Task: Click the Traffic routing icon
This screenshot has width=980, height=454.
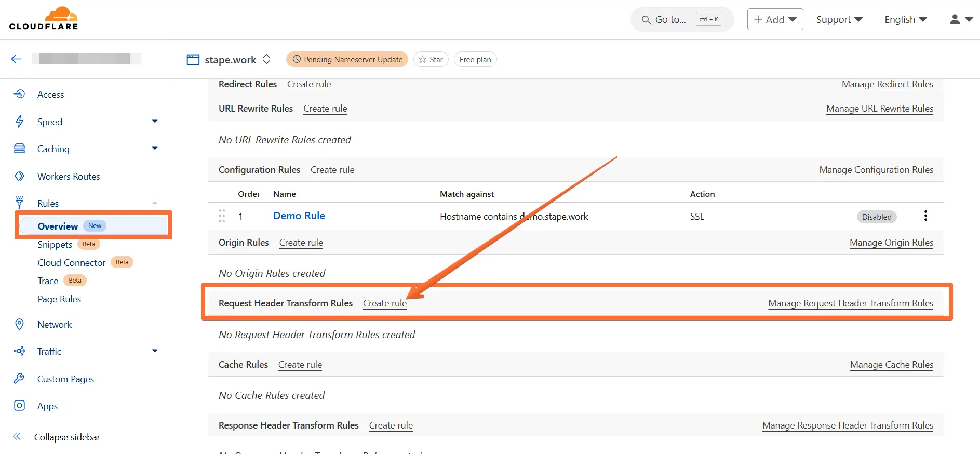Action: (x=19, y=351)
